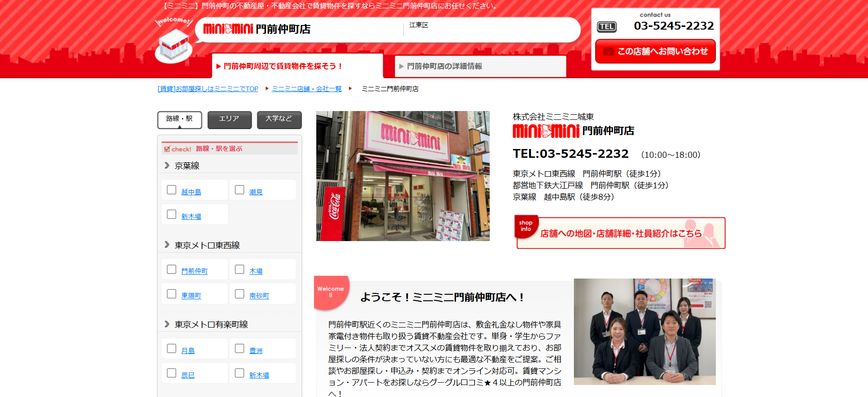
Task: Open [賃貸]お部屋探しはミニミニでTOP breadcrumb
Action: pyautogui.click(x=208, y=89)
